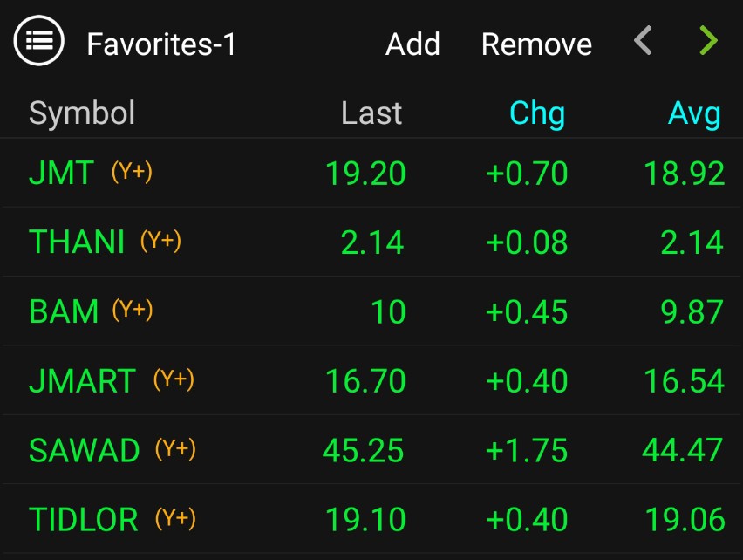743x560 pixels.
Task: Tap the (Y+) flag beside TIDLOR
Action: pyautogui.click(x=175, y=518)
